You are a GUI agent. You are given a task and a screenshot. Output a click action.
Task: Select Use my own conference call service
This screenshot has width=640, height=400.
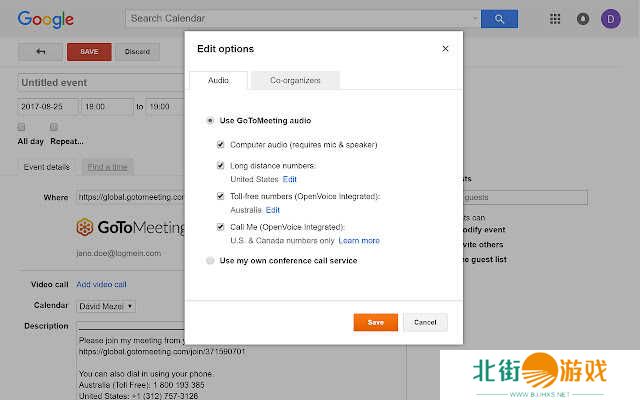pos(210,261)
